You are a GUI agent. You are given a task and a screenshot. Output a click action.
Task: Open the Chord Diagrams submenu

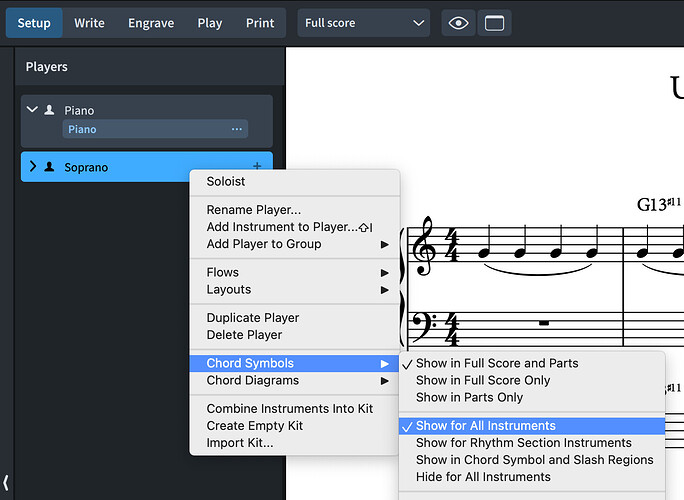(x=252, y=380)
